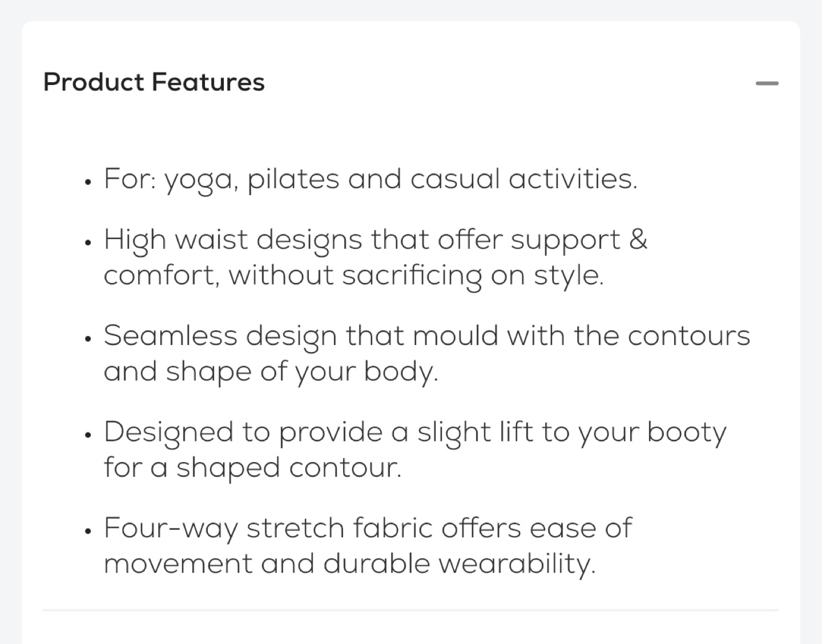Click the ampersand after 'support'
822x644 pixels.
(x=638, y=239)
